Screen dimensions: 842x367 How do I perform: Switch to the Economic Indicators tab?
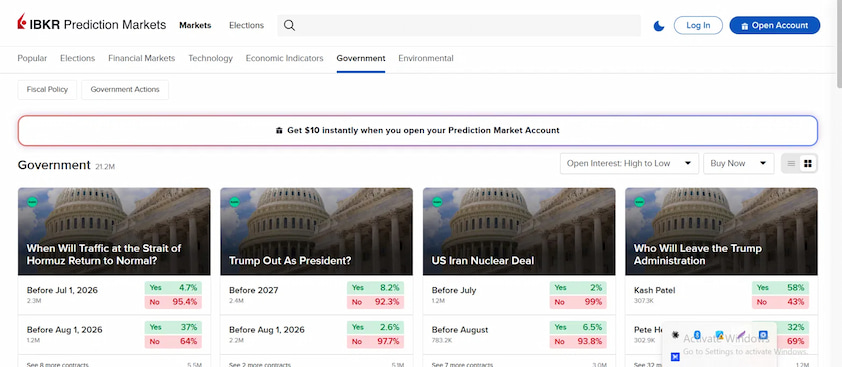click(285, 58)
